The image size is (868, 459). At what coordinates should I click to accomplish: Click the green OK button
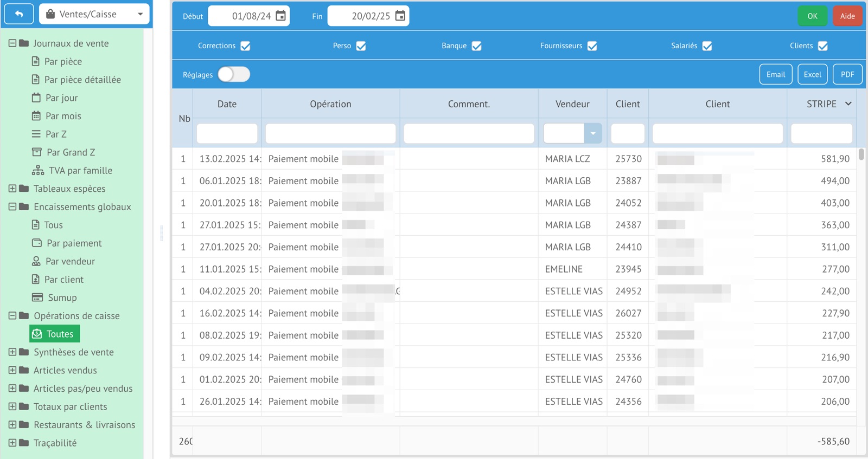coord(812,16)
